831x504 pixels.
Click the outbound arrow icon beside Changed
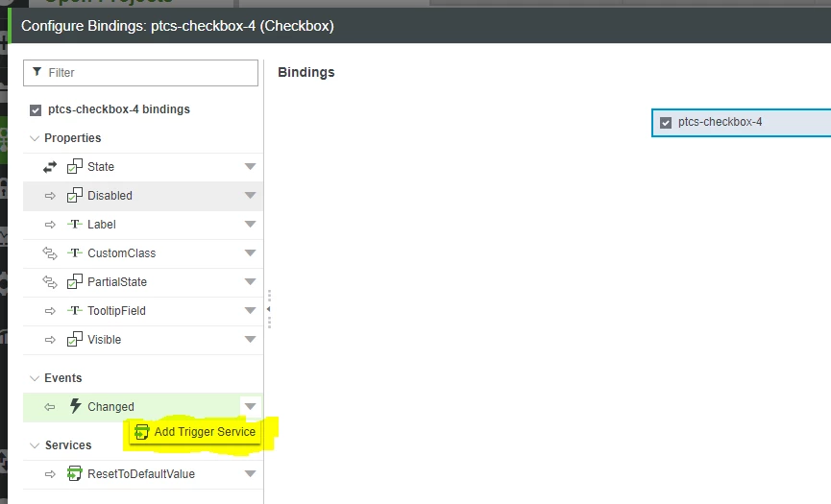(x=50, y=407)
